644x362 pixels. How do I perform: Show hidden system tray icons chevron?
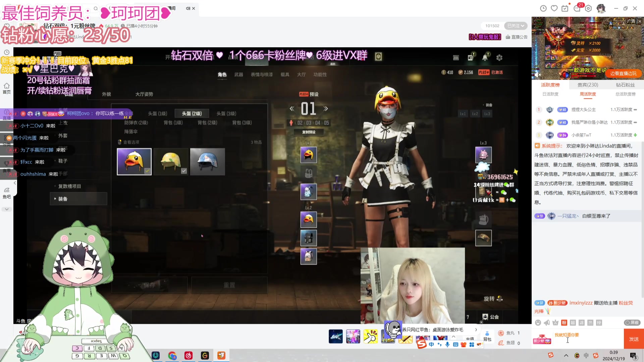[x=566, y=355]
